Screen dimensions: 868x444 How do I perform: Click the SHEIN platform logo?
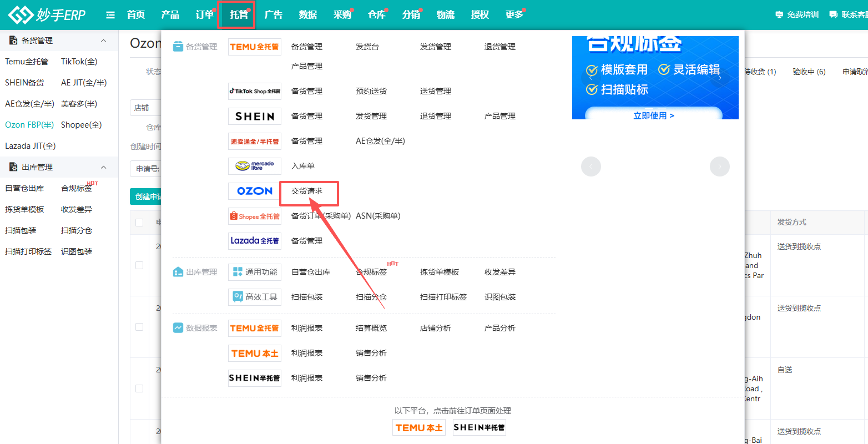pyautogui.click(x=255, y=116)
